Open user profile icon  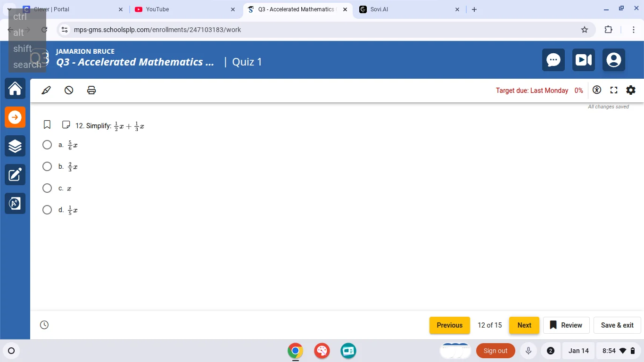tap(614, 60)
